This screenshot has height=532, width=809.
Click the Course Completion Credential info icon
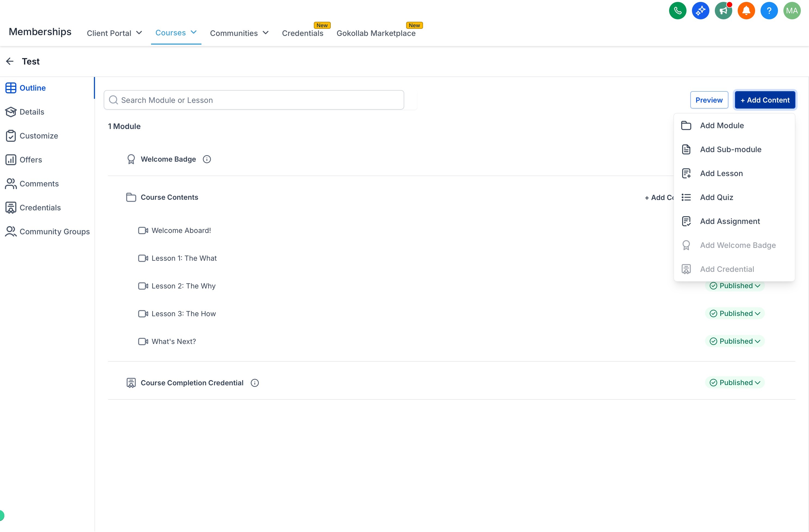tap(255, 383)
